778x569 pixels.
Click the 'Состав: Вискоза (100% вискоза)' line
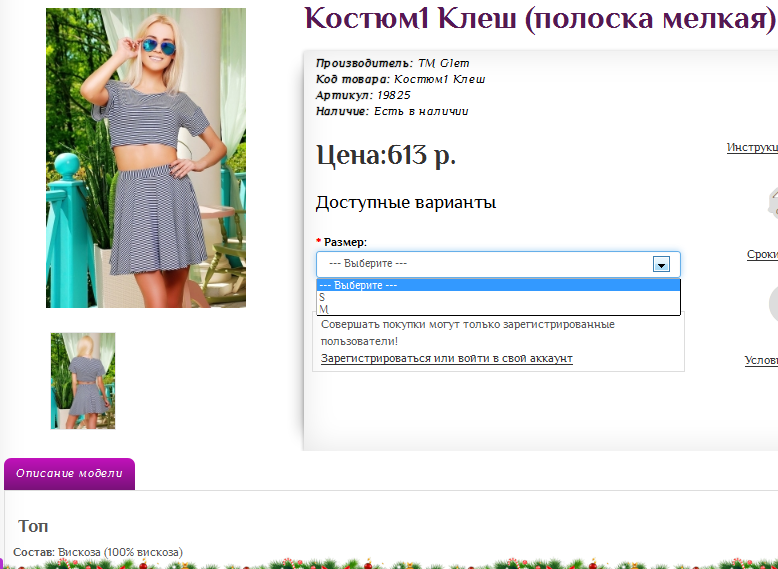tap(98, 552)
